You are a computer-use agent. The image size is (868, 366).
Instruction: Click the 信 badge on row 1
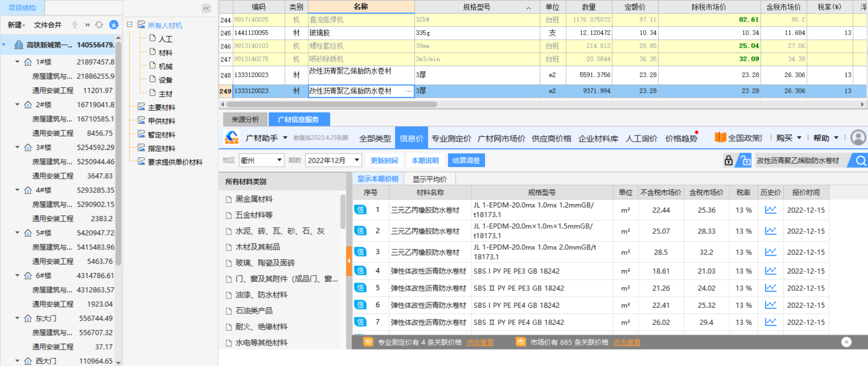point(360,210)
